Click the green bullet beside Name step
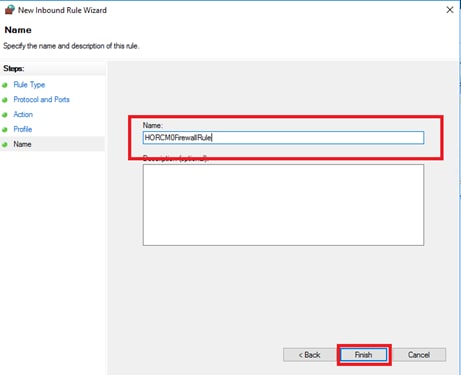 click(x=5, y=145)
